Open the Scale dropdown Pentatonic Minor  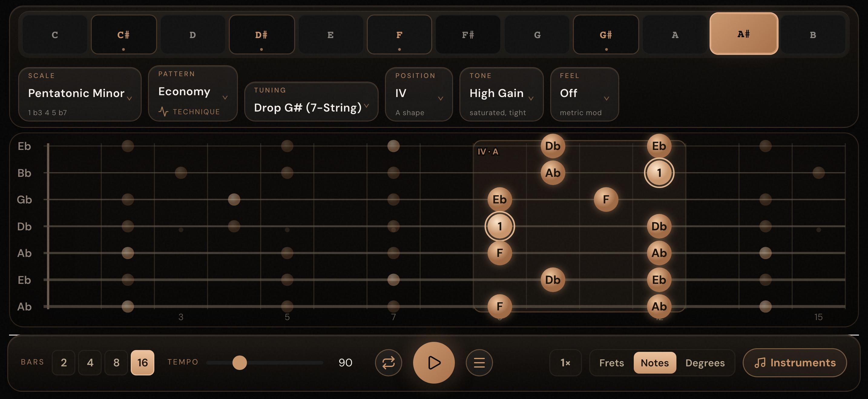(80, 94)
